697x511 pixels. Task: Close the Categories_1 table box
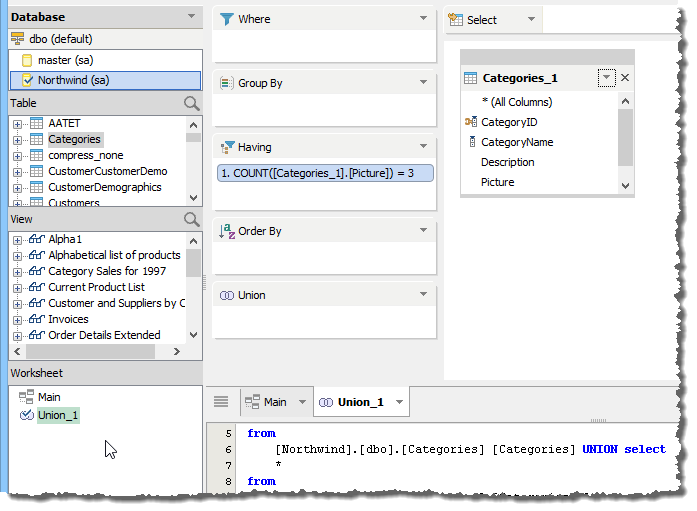[625, 78]
